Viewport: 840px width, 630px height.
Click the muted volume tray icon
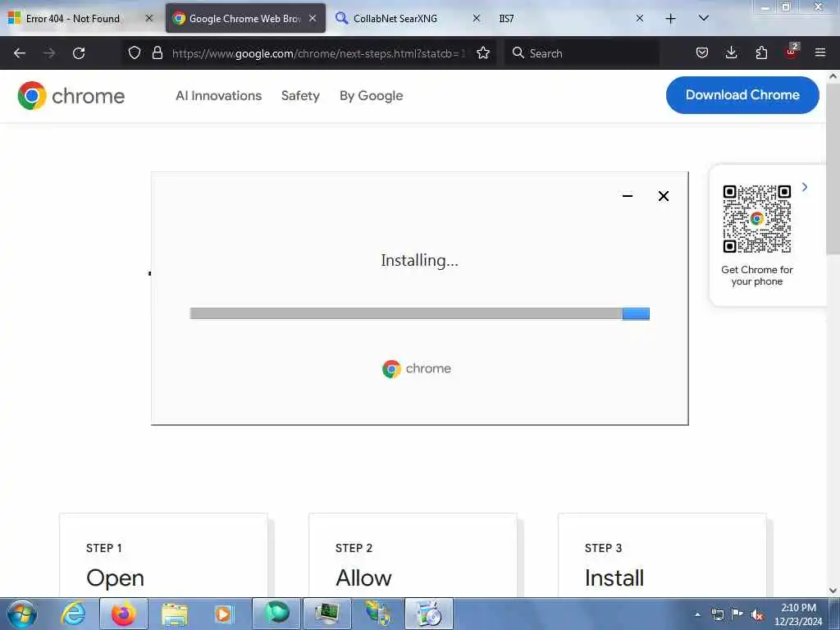point(757,615)
